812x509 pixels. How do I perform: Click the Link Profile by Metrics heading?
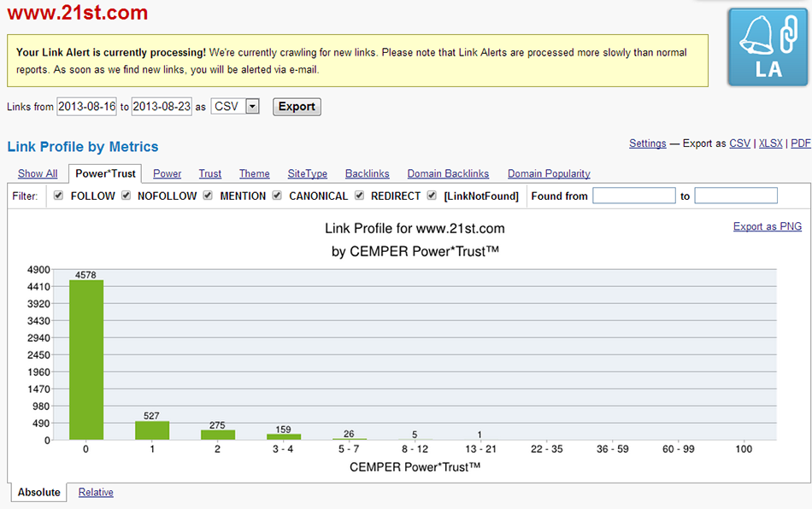pos(83,147)
